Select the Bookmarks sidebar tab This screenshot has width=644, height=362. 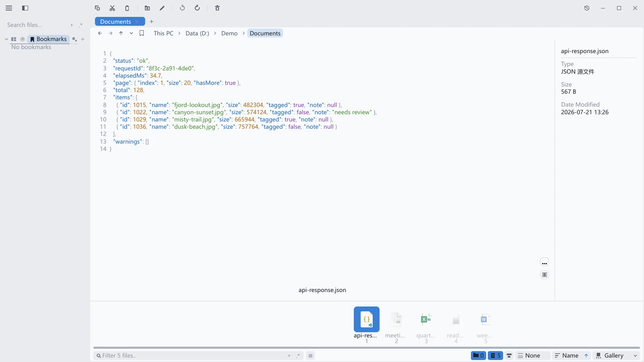click(x=48, y=39)
